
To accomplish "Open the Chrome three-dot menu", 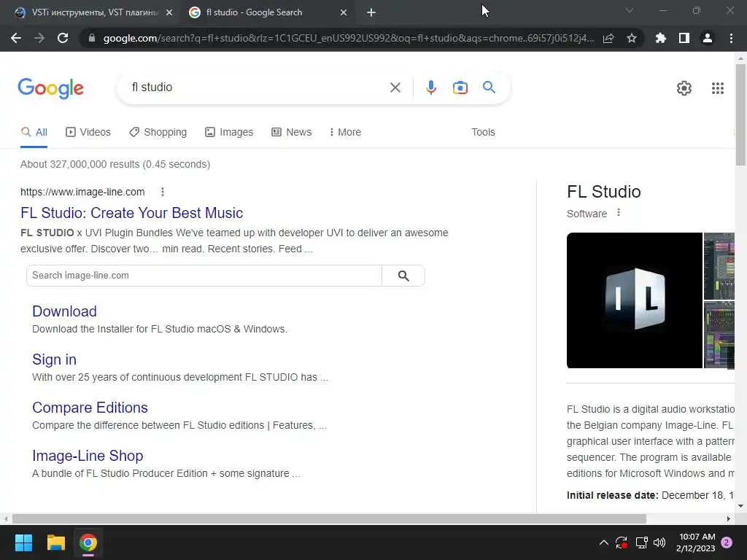I will 731,38.
